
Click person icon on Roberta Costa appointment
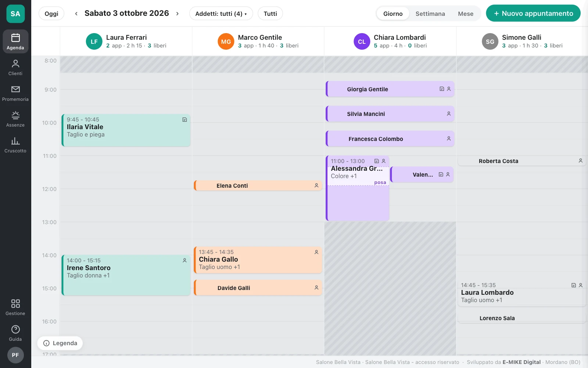click(x=581, y=161)
